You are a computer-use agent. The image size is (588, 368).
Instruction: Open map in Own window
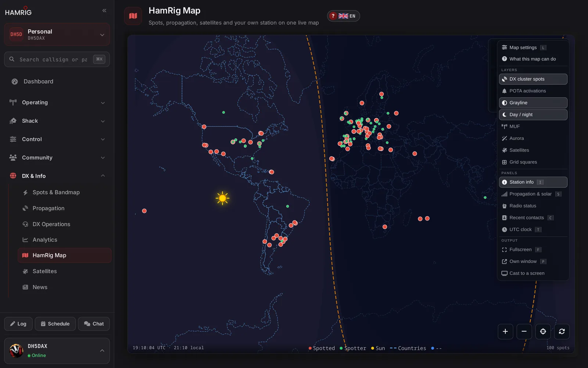(x=533, y=261)
